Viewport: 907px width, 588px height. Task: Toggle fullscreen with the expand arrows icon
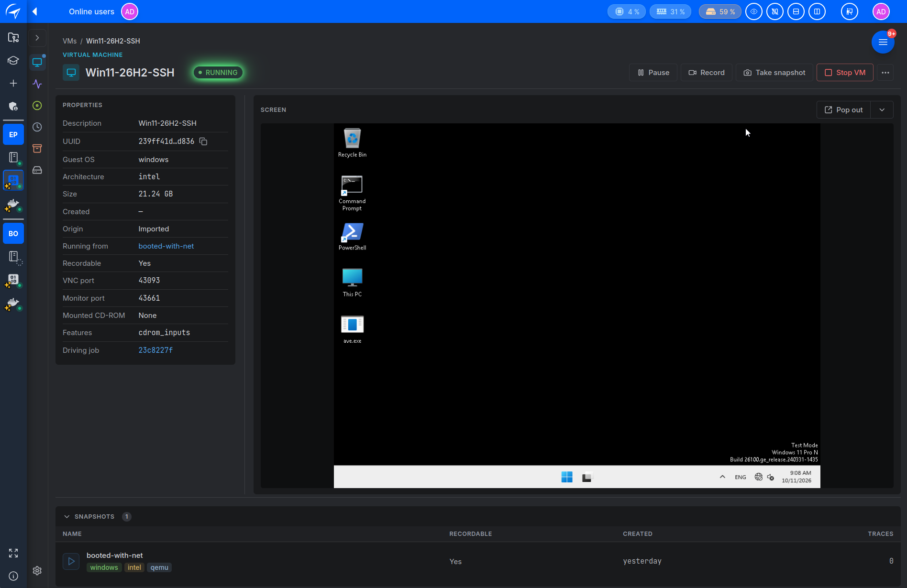coord(13,553)
